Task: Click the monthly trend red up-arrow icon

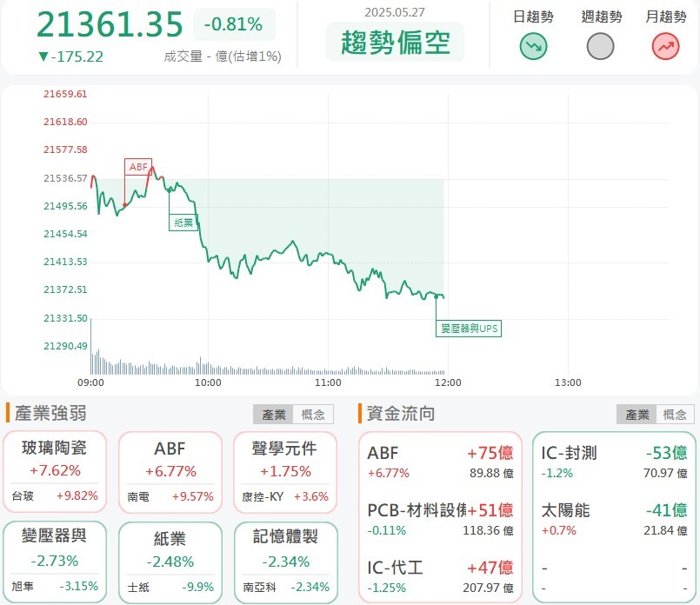Action: click(665, 46)
